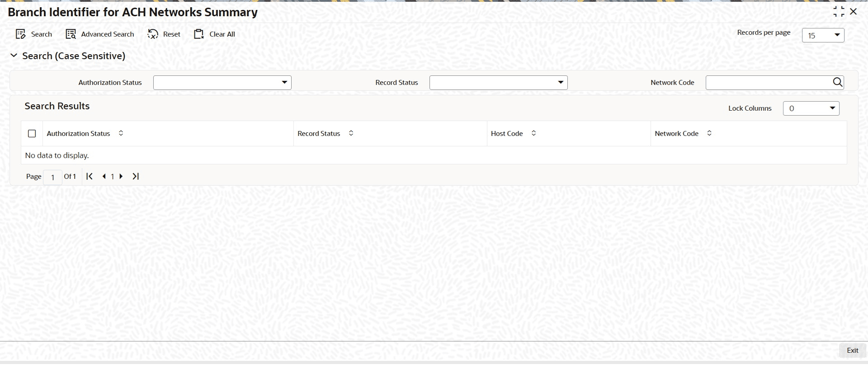Viewport: 868px width, 369px height.
Task: Click the Page number input field
Action: pyautogui.click(x=52, y=177)
